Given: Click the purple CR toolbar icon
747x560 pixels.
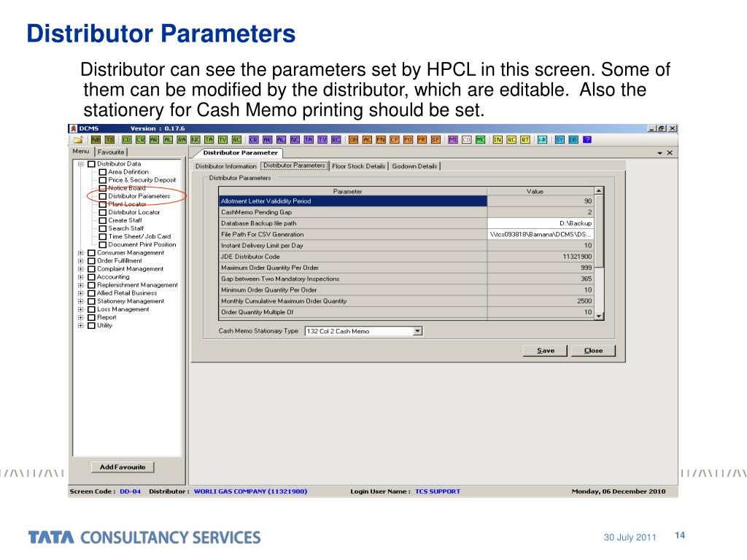Looking at the screenshot, I should point(254,139).
